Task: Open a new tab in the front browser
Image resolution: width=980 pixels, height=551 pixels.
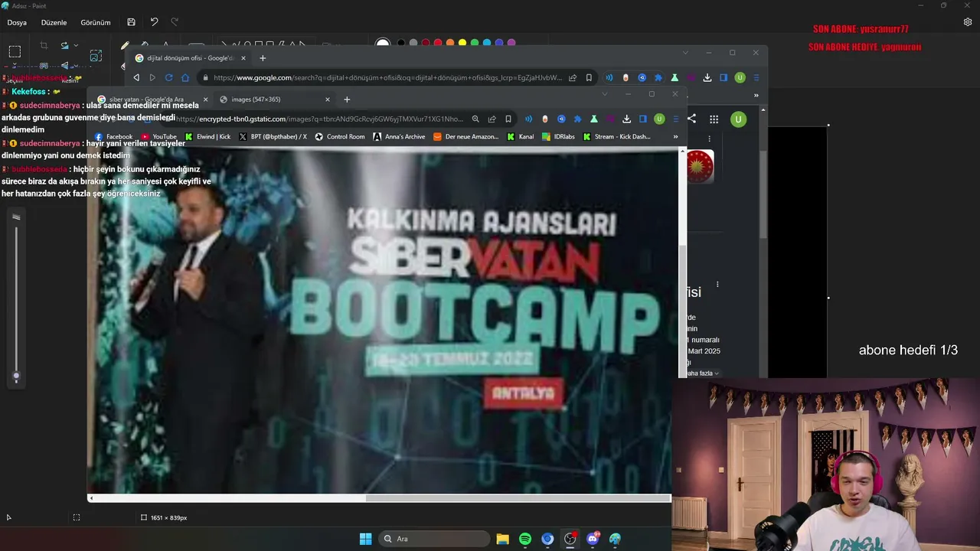Action: click(x=347, y=99)
